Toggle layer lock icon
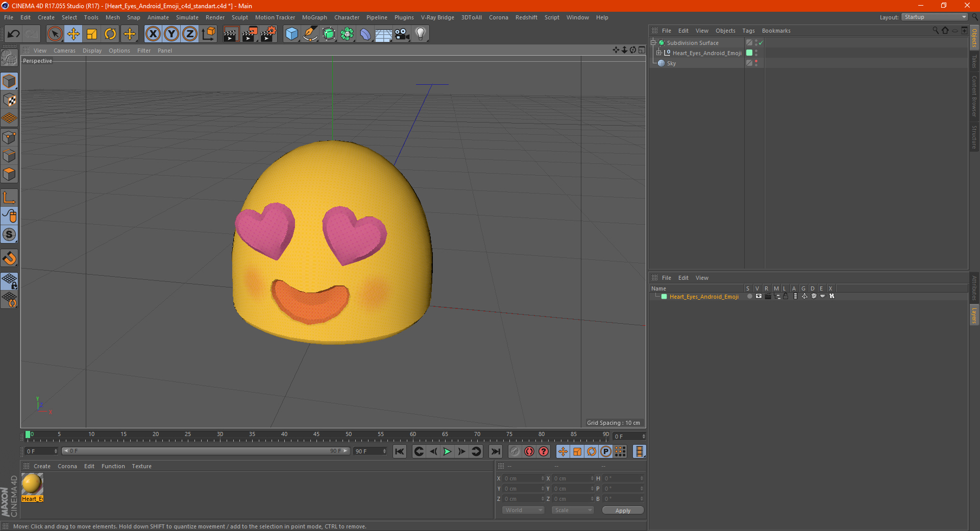 (786, 297)
